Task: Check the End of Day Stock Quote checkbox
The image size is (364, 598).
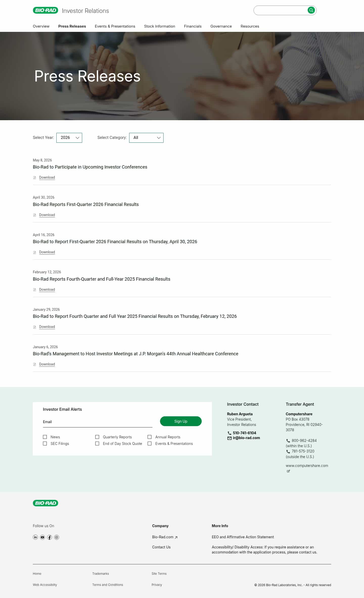Action: [97, 444]
